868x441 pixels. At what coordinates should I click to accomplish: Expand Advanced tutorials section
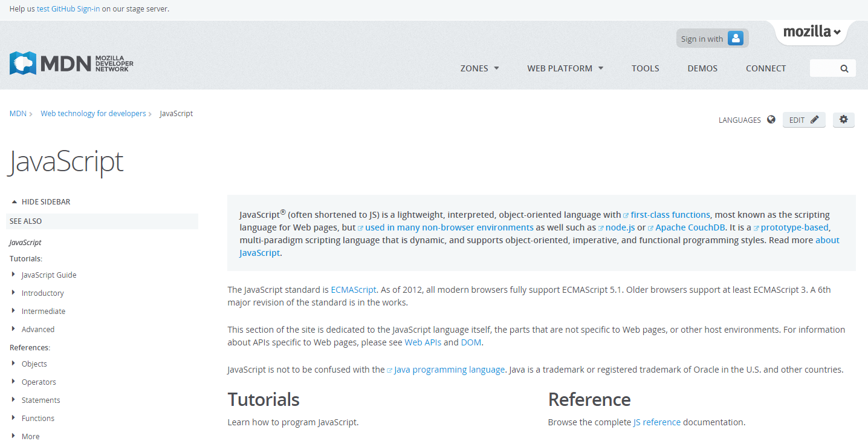[x=14, y=329]
